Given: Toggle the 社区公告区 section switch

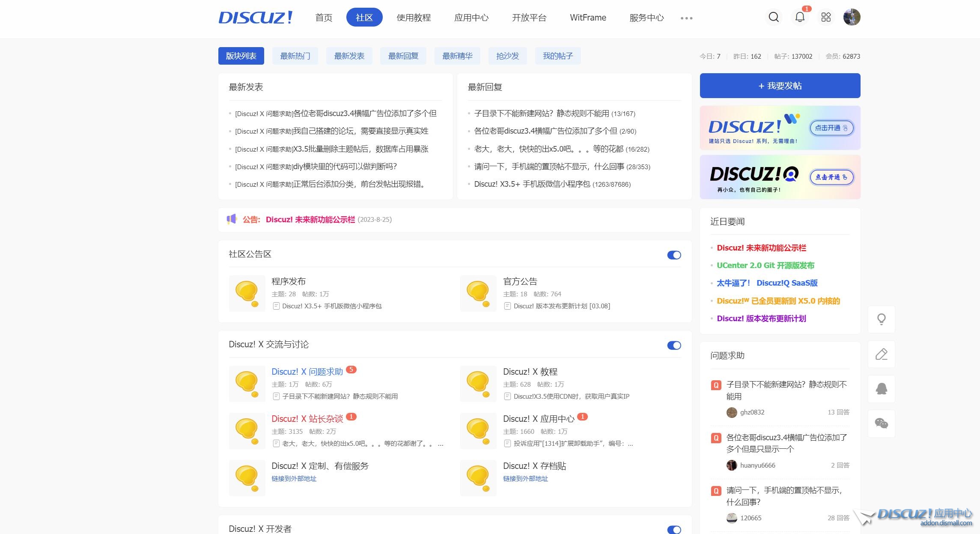Looking at the screenshot, I should 674,255.
